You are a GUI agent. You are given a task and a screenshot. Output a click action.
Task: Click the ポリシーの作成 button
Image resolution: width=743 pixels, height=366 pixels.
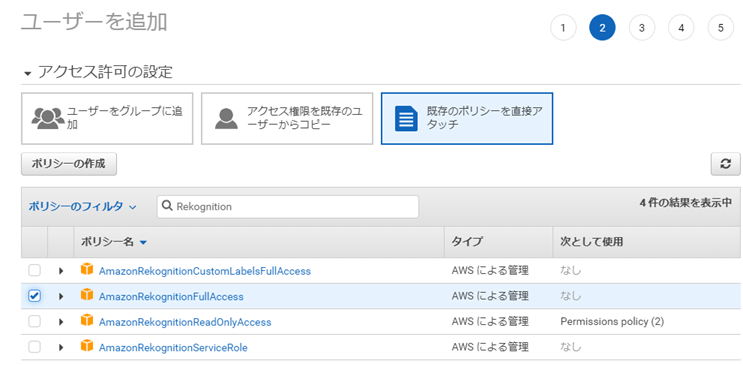click(x=69, y=164)
